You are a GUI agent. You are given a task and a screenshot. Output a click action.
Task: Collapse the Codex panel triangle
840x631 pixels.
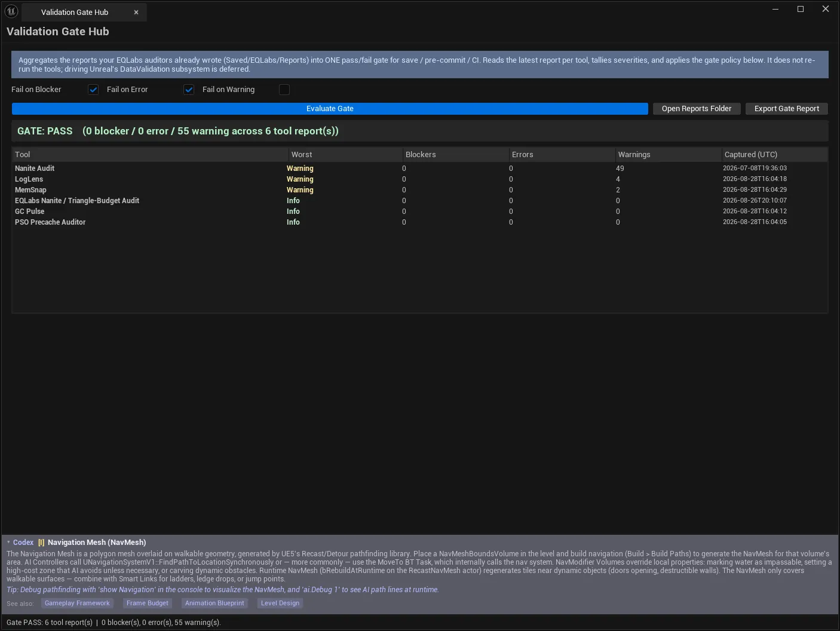(8, 542)
